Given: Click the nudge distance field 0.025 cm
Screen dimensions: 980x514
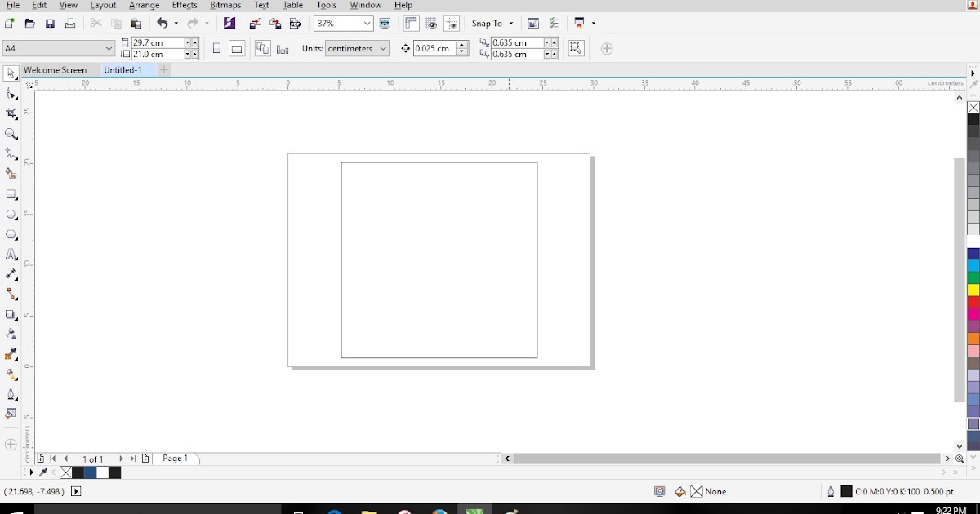Looking at the screenshot, I should [434, 49].
